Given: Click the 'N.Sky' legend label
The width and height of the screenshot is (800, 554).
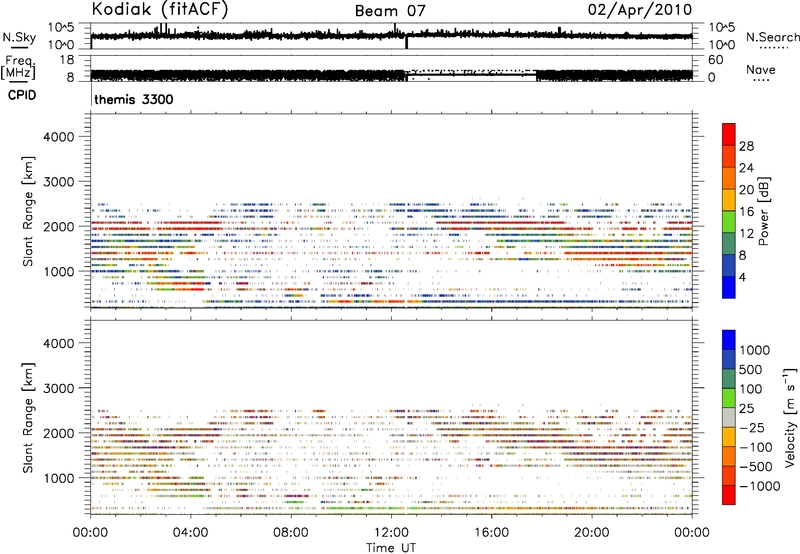Looking at the screenshot, I should (19, 37).
